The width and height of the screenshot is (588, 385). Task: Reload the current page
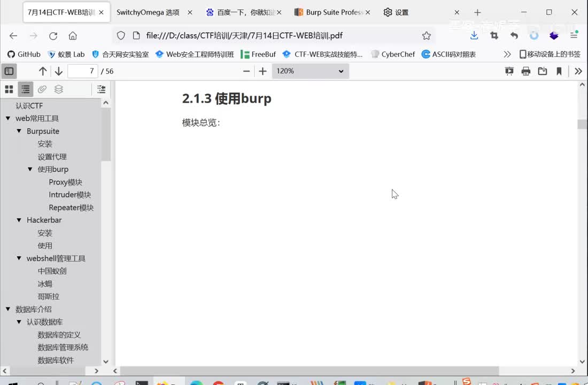[x=53, y=36]
